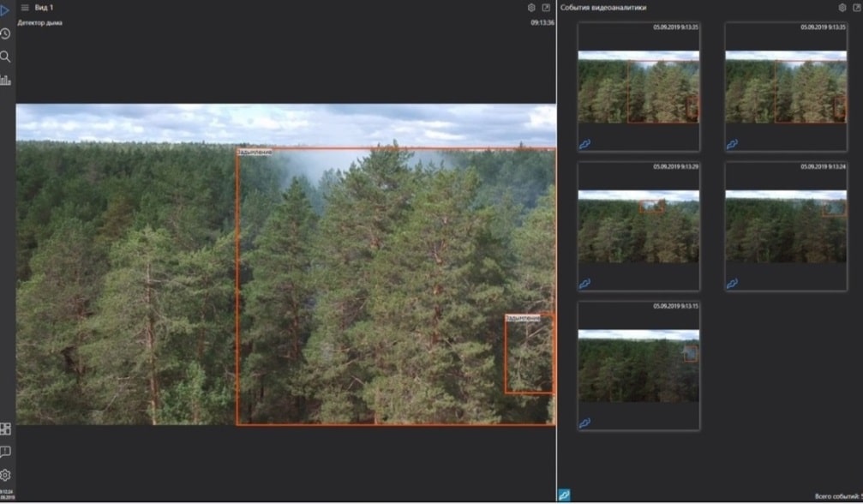
Task: Open first event thumbnail at 9:13:35
Action: point(638,87)
